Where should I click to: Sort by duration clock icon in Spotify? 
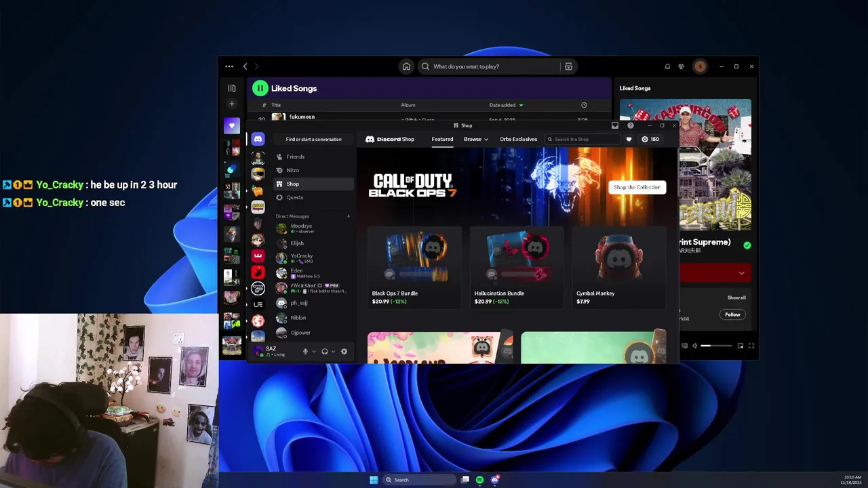coord(584,105)
